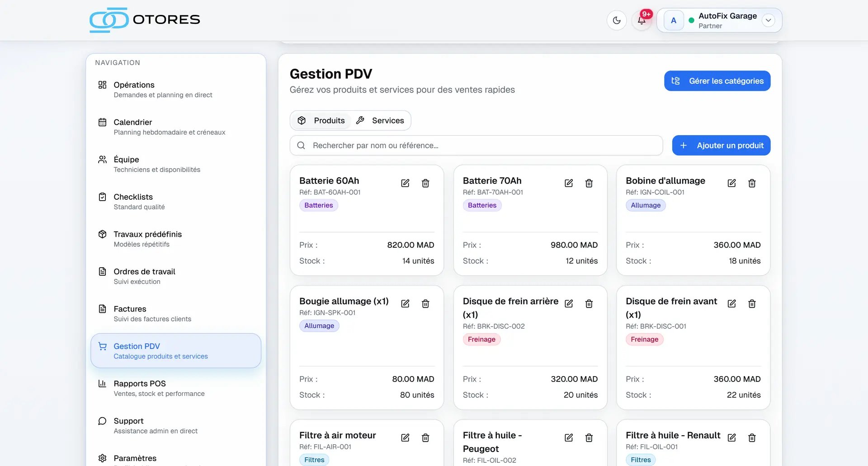This screenshot has height=466, width=868.
Task: Edit Disque de frein arrière product
Action: click(569, 304)
